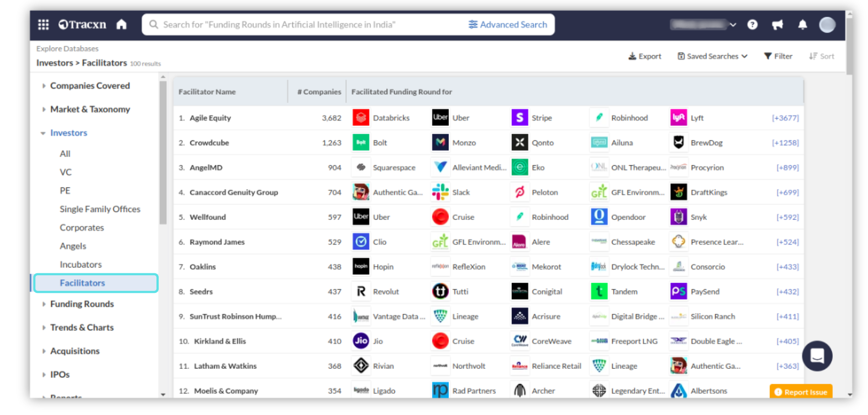
Task: Show +3677 more companies for Agile Equity
Action: (x=785, y=118)
